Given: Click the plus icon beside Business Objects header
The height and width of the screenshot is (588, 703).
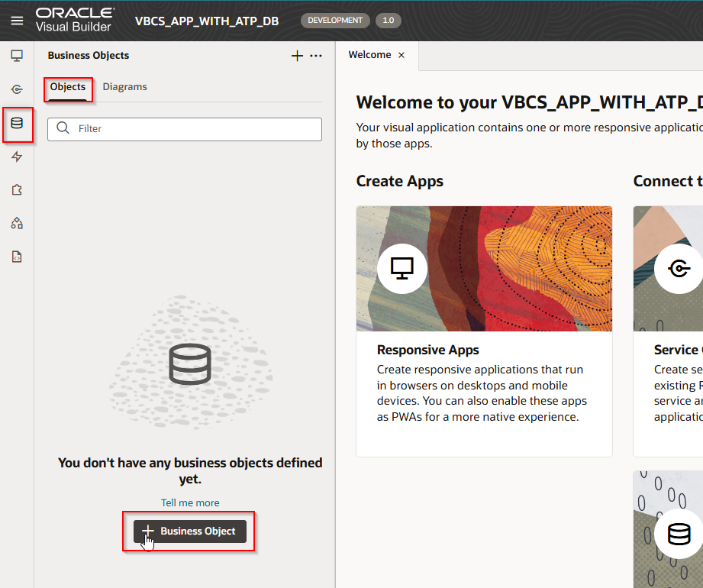Looking at the screenshot, I should coord(297,56).
